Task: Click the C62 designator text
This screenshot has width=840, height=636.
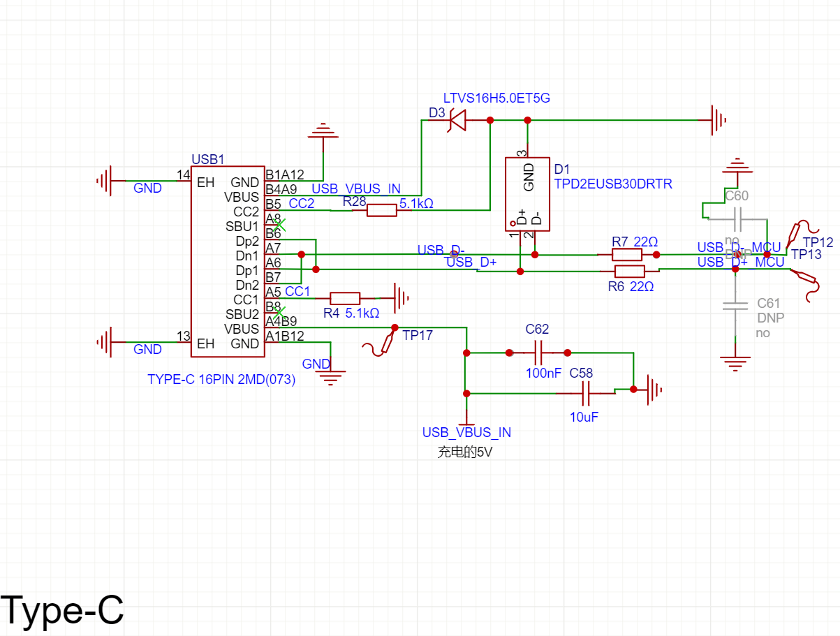Action: coord(538,329)
